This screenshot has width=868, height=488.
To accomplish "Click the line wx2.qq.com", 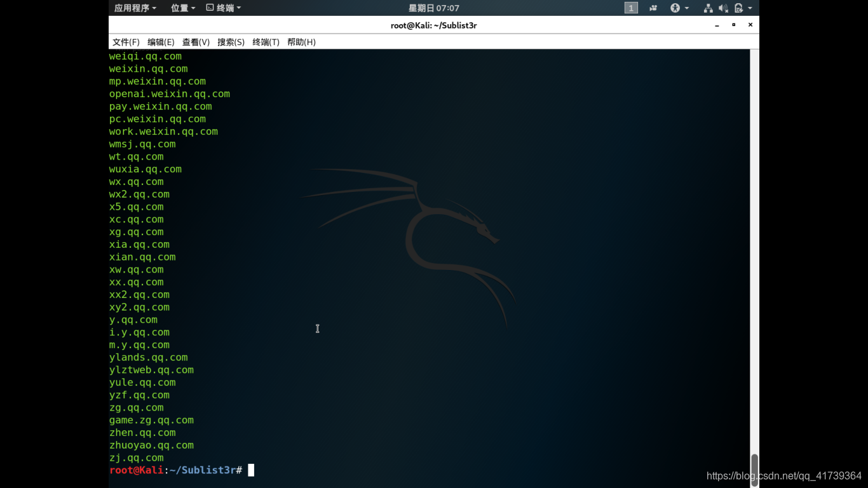I will pyautogui.click(x=139, y=194).
